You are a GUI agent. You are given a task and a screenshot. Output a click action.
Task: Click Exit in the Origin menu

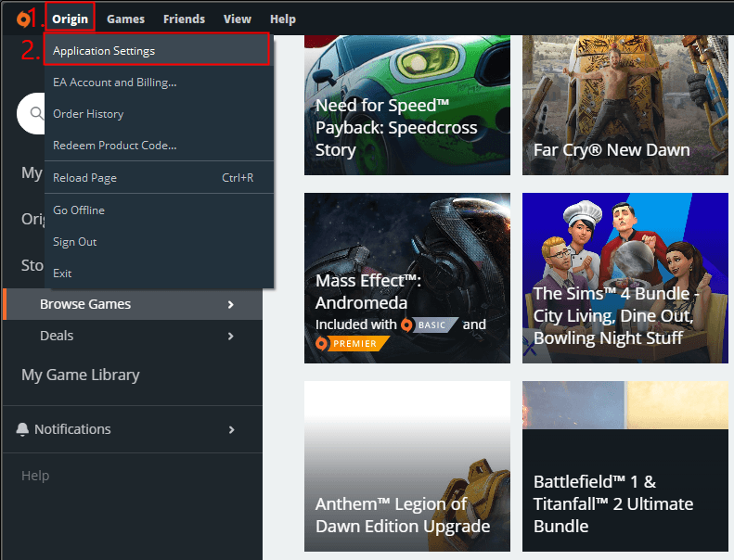tap(160, 274)
